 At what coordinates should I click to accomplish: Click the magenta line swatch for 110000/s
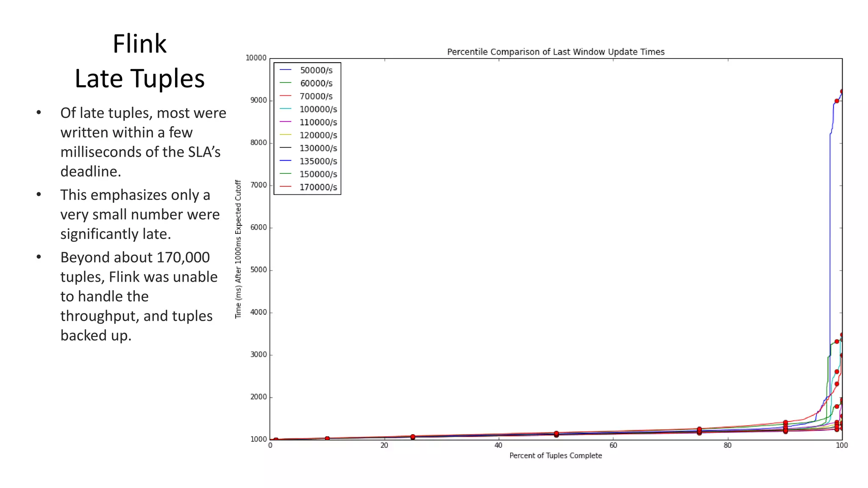[286, 122]
